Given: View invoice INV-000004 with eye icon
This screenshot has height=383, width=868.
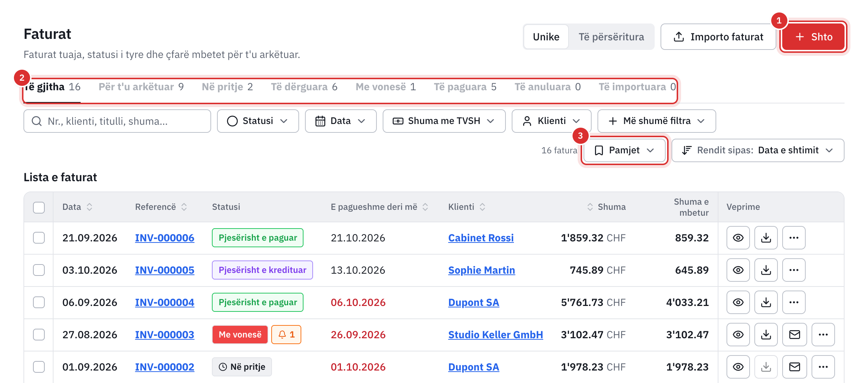Looking at the screenshot, I should coord(738,302).
